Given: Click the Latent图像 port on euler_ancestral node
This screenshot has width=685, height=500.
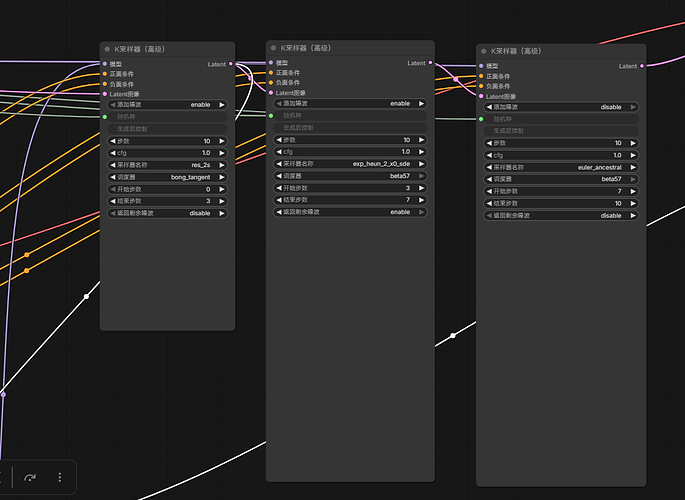Looking at the screenshot, I should 481,96.
